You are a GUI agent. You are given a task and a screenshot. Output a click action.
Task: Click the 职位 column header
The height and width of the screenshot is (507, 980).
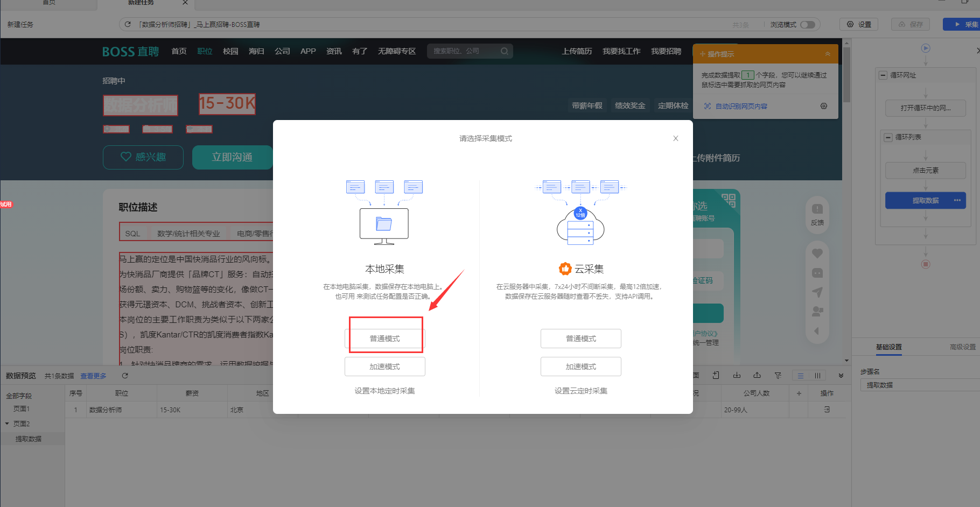tap(122, 393)
